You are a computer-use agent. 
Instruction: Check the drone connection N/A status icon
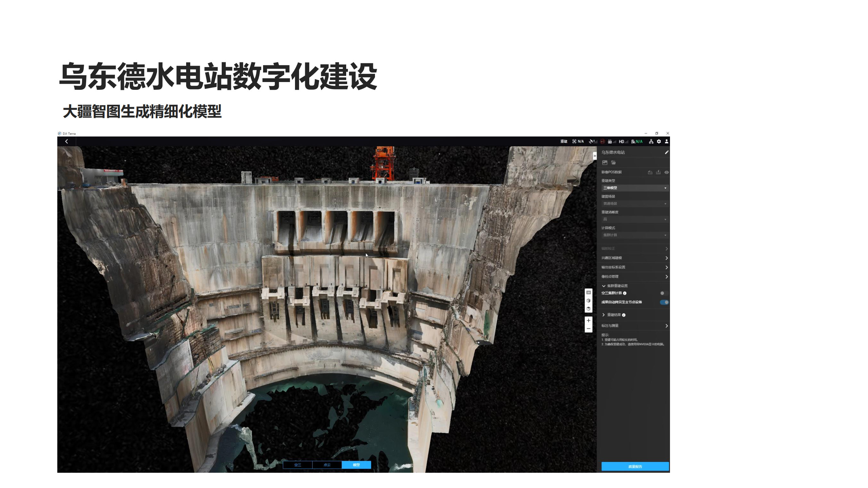(578, 142)
